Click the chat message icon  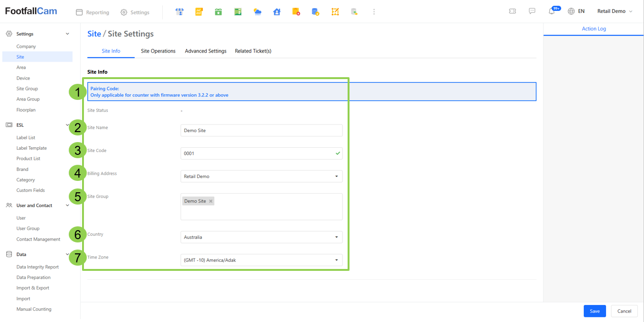click(x=532, y=11)
